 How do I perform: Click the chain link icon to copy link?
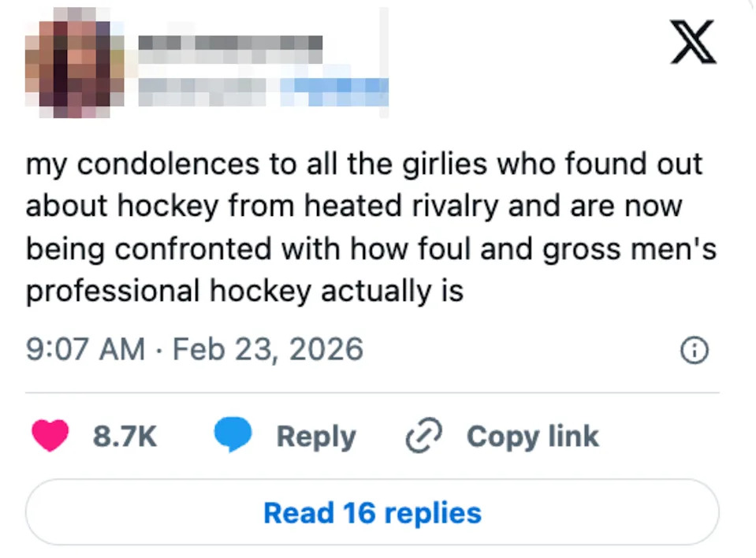[x=423, y=435]
